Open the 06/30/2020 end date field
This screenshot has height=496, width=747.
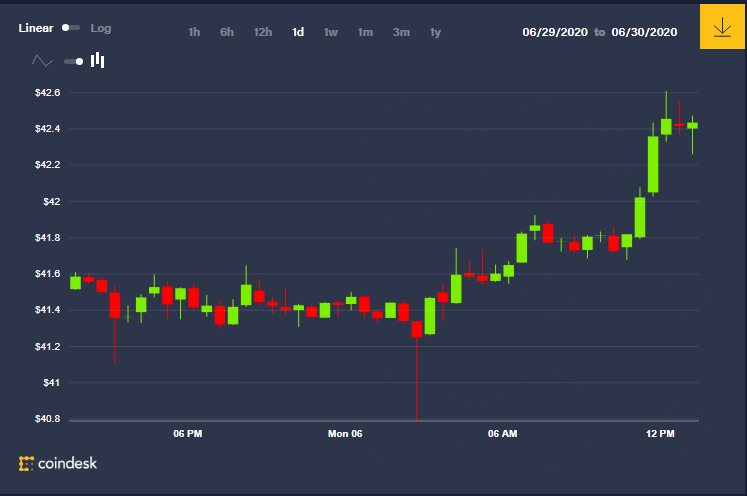coord(644,32)
